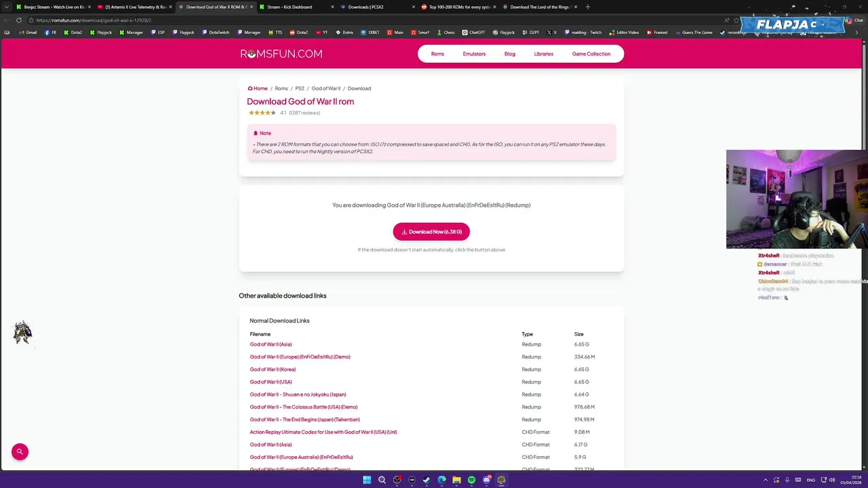868x488 pixels.
Task: Click the PS2 breadcrumb link
Action: (x=299, y=88)
